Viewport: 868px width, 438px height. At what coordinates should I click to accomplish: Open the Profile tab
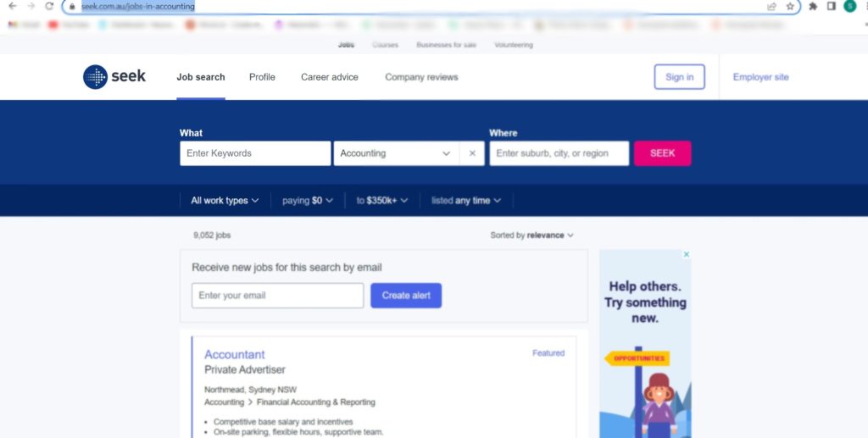pyautogui.click(x=262, y=77)
